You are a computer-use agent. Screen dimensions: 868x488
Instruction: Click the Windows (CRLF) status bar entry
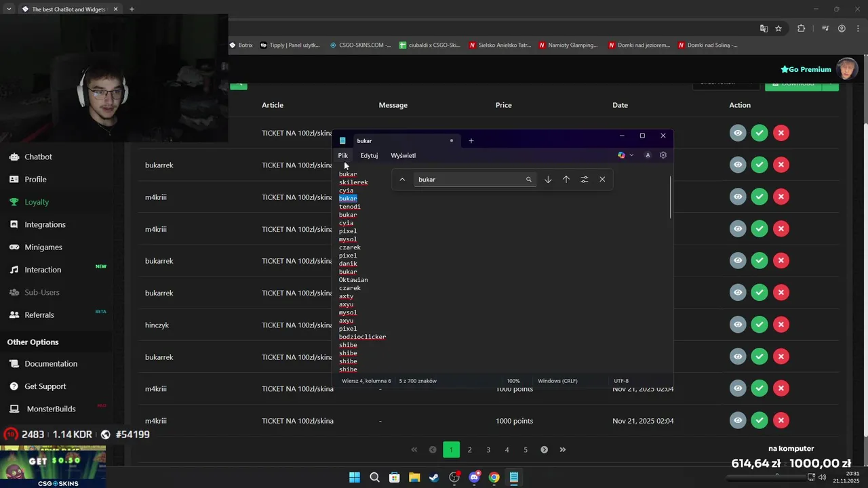[x=557, y=381]
